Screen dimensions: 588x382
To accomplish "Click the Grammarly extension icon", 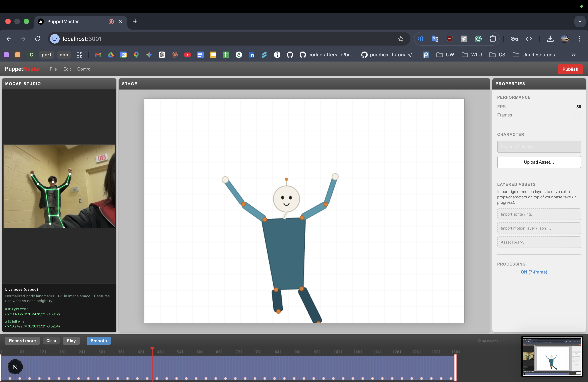I will [478, 39].
